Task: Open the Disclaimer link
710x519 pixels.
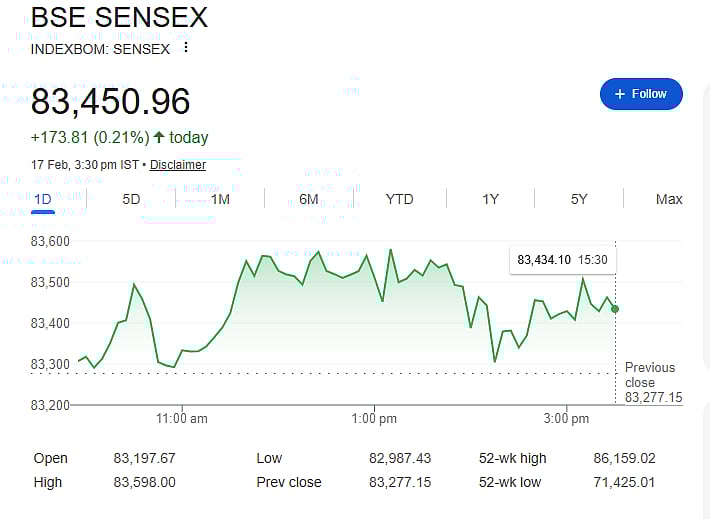Action: point(178,165)
